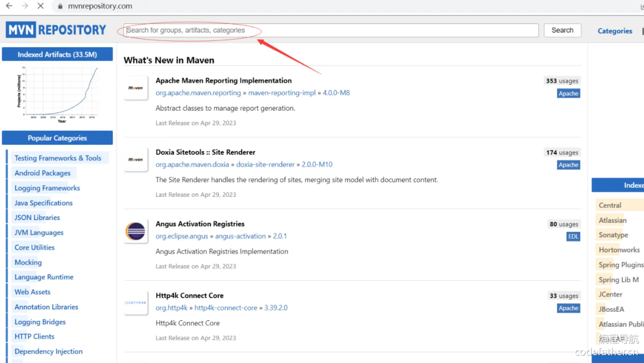644x363 pixels.
Task: Open Web Assets category
Action: [x=32, y=292]
